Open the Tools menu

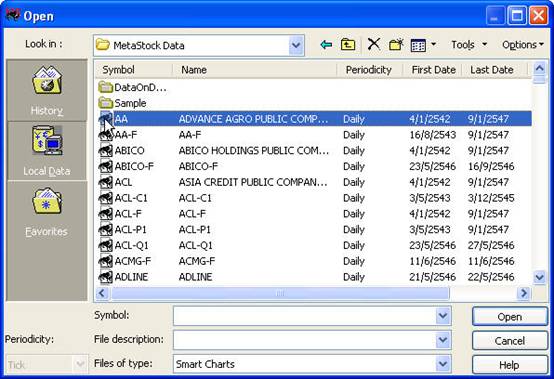(469, 45)
